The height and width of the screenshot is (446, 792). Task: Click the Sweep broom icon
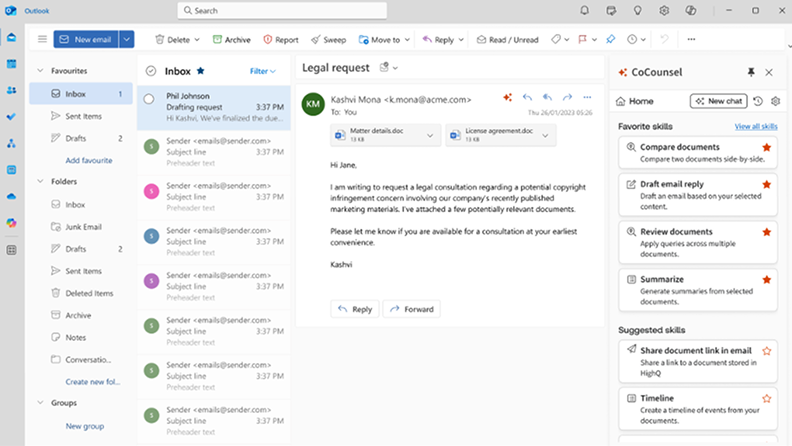(316, 40)
